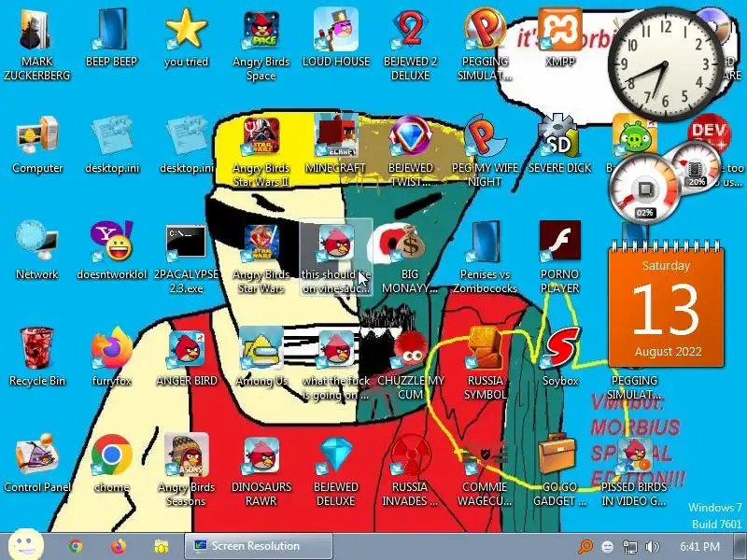Select the RUSSIA SYMBOL icon
This screenshot has height=560, width=747.
pyautogui.click(x=485, y=364)
